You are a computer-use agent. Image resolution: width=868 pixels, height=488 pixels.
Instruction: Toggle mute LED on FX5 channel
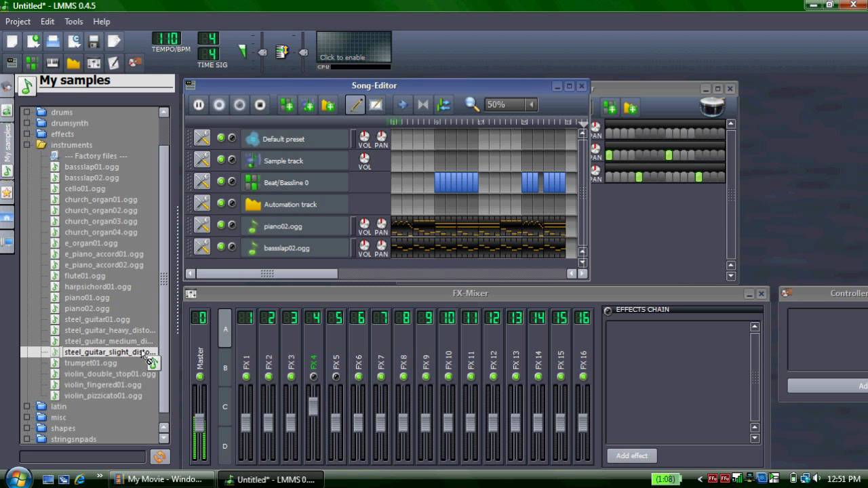click(x=336, y=377)
